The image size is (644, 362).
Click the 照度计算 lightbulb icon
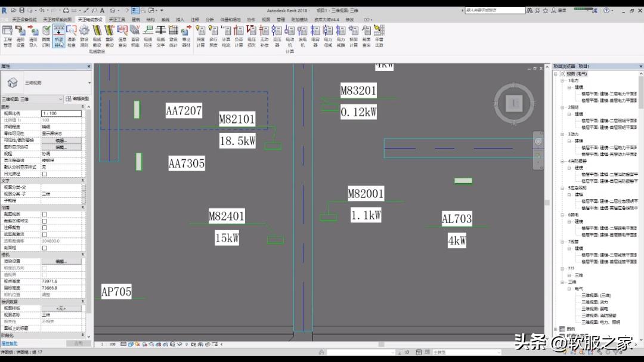(200, 31)
